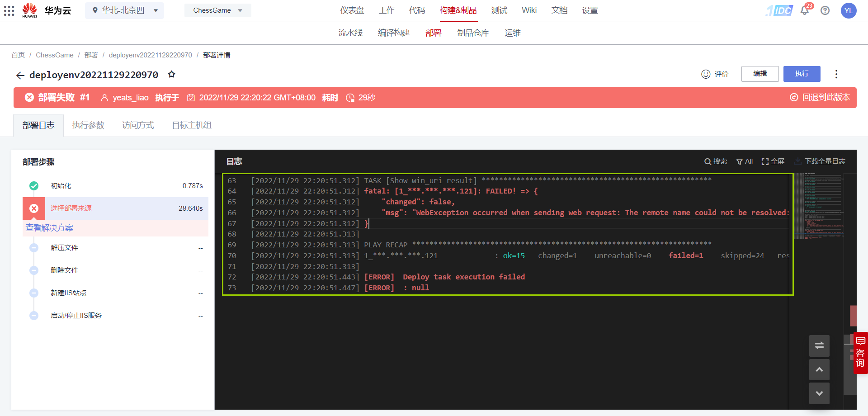Select the failed 选择部署来源 step
This screenshot has width=868, height=416.
click(x=115, y=208)
